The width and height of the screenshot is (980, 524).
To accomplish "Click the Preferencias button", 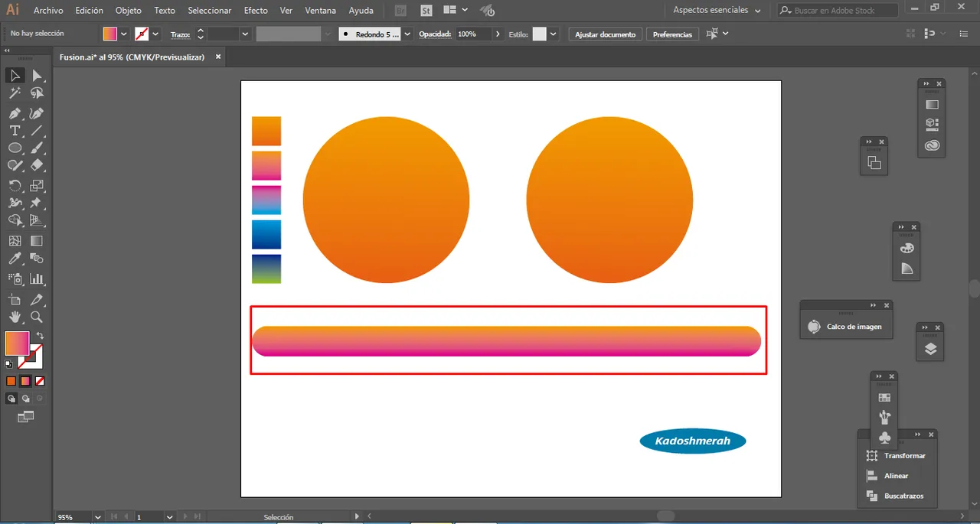I will [x=672, y=34].
